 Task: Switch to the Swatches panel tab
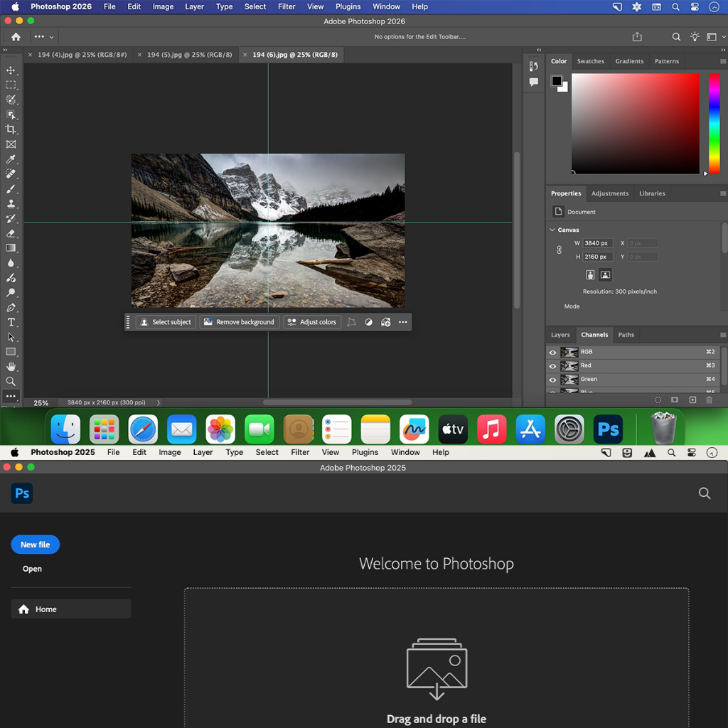(x=590, y=61)
